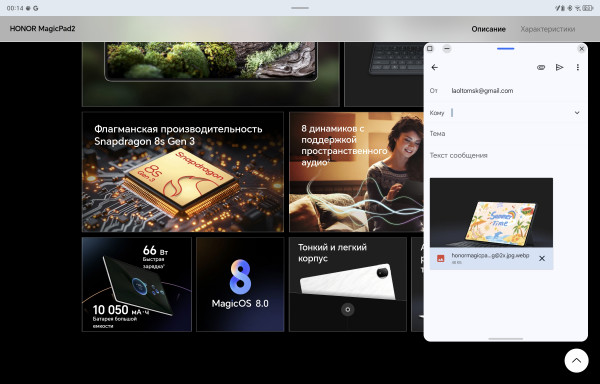Click the HONOR MagicPad2 page title
Viewport: 600px width, 384px height.
pos(42,29)
